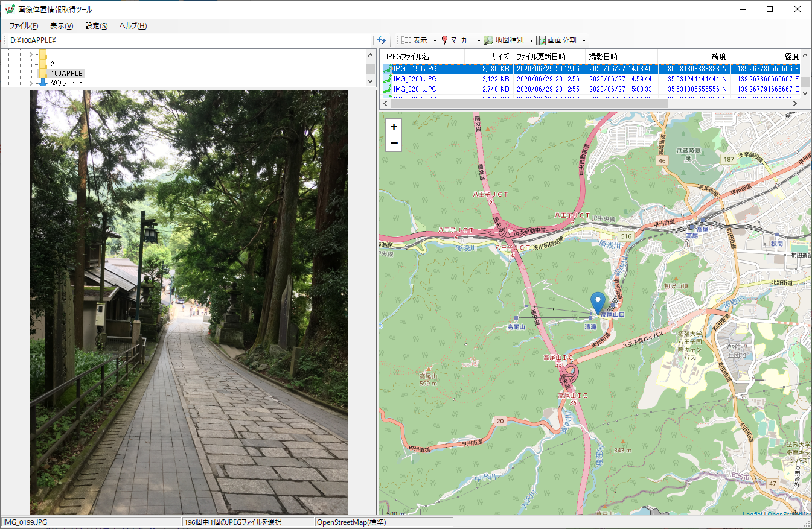Open the 設定(S) menu

[97, 26]
